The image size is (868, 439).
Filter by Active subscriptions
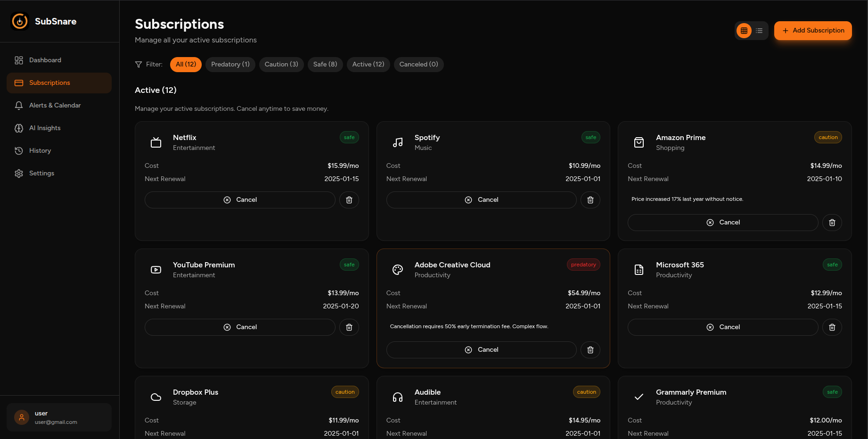[368, 65]
